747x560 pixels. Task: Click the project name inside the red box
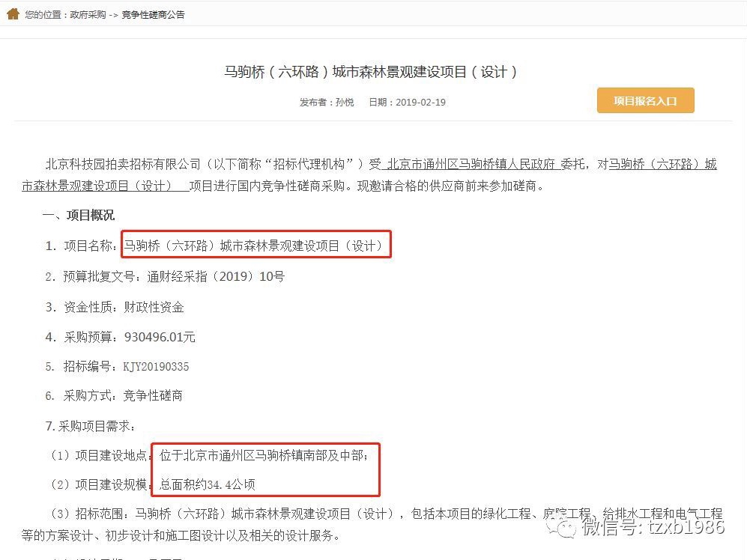[x=255, y=246]
